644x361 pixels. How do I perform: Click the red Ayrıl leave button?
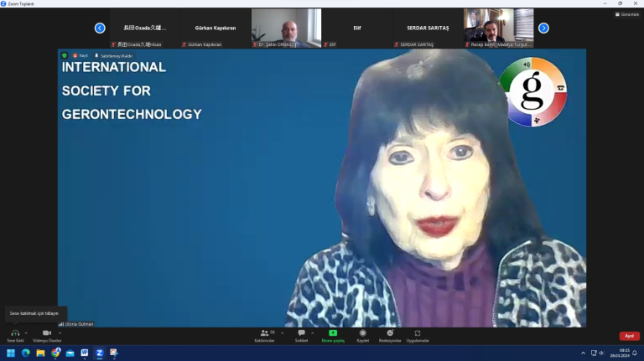click(x=629, y=336)
